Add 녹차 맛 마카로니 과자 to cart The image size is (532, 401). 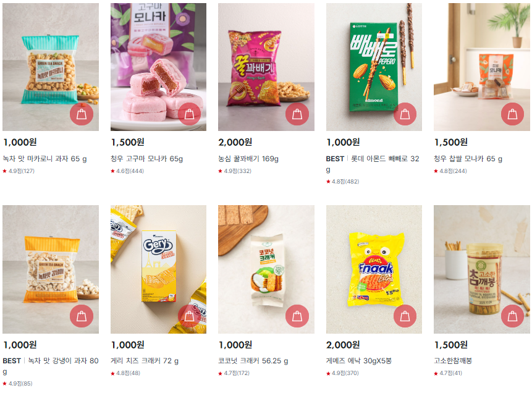(x=82, y=114)
